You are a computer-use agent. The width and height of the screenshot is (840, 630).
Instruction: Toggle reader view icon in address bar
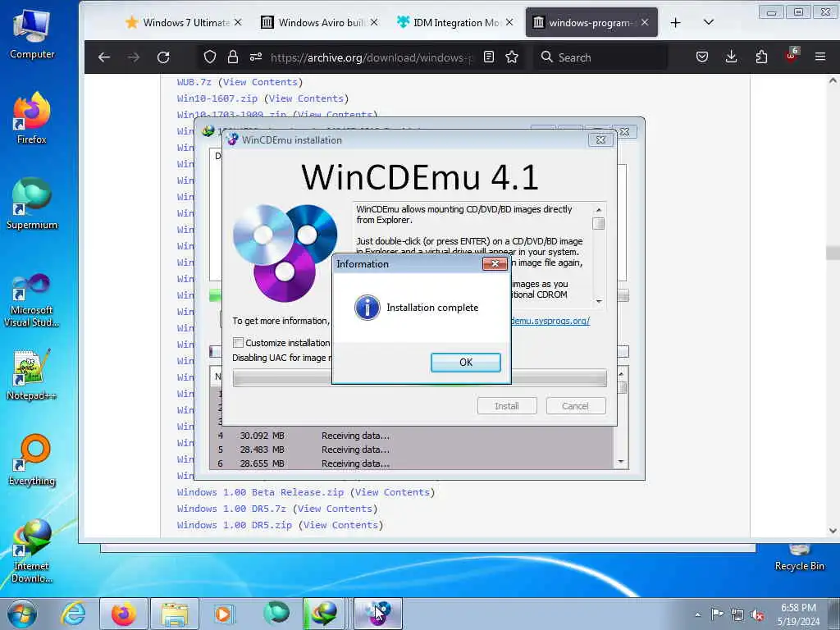tap(489, 57)
